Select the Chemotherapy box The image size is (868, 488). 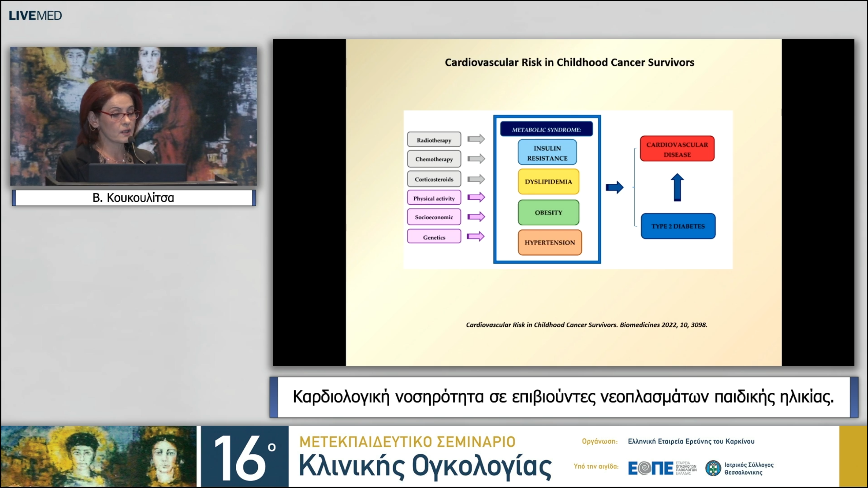434,159
